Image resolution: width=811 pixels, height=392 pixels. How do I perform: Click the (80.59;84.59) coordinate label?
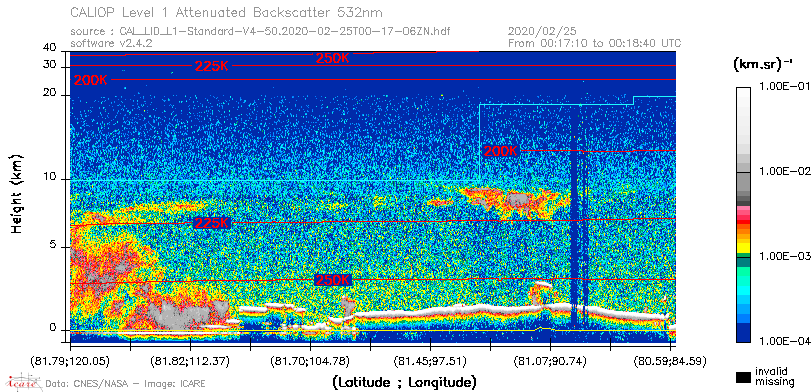point(670,360)
